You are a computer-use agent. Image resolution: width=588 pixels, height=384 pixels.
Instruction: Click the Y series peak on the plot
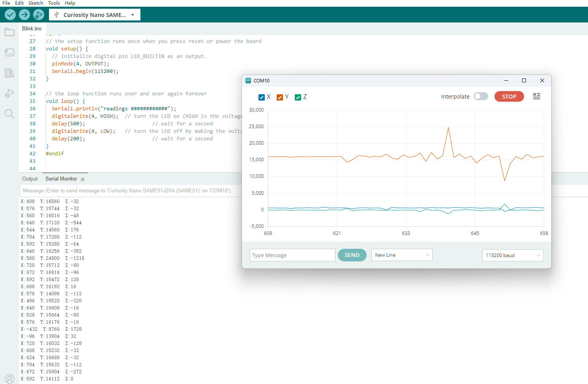pos(448,128)
